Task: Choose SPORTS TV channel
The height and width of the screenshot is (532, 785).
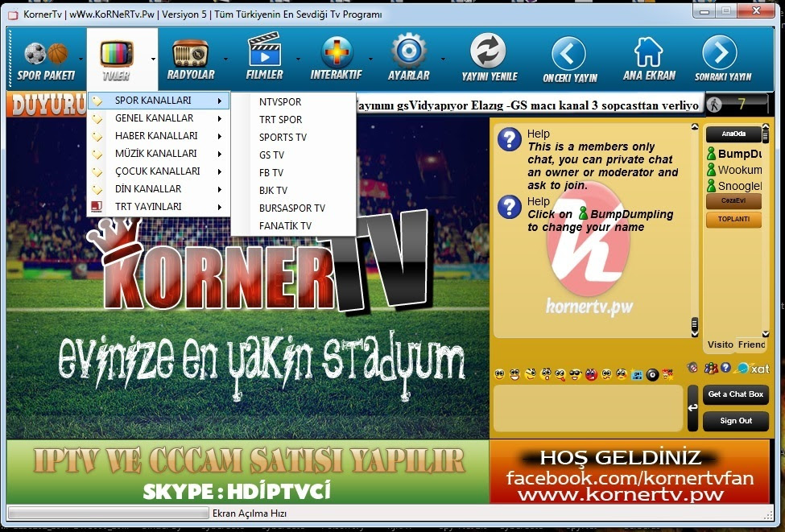Action: click(x=293, y=137)
